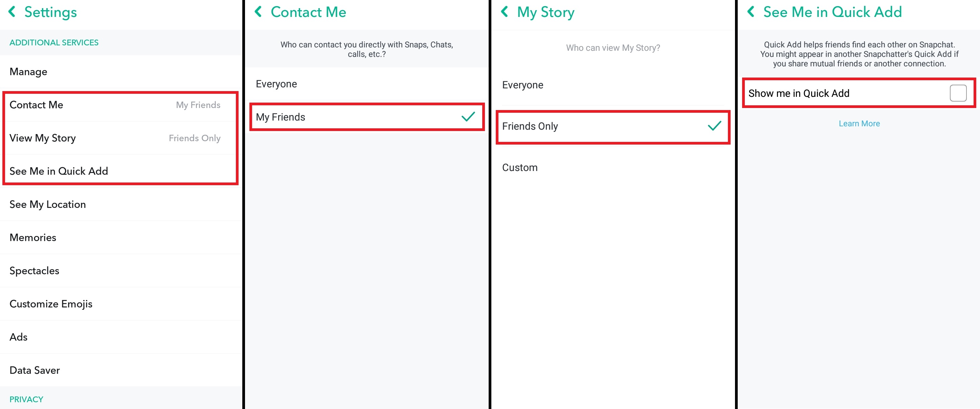Tap the back chevron on My Story
Image resolution: width=980 pixels, height=409 pixels.
(505, 12)
